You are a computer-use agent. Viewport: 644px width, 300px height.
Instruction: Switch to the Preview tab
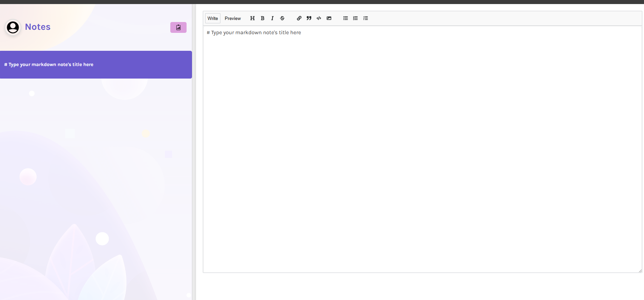[233, 18]
